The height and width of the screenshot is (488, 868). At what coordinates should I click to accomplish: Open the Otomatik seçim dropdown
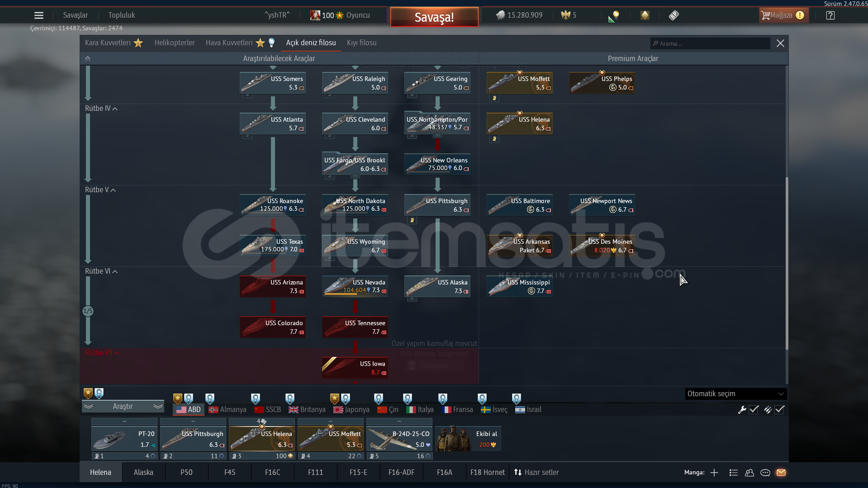pos(736,394)
